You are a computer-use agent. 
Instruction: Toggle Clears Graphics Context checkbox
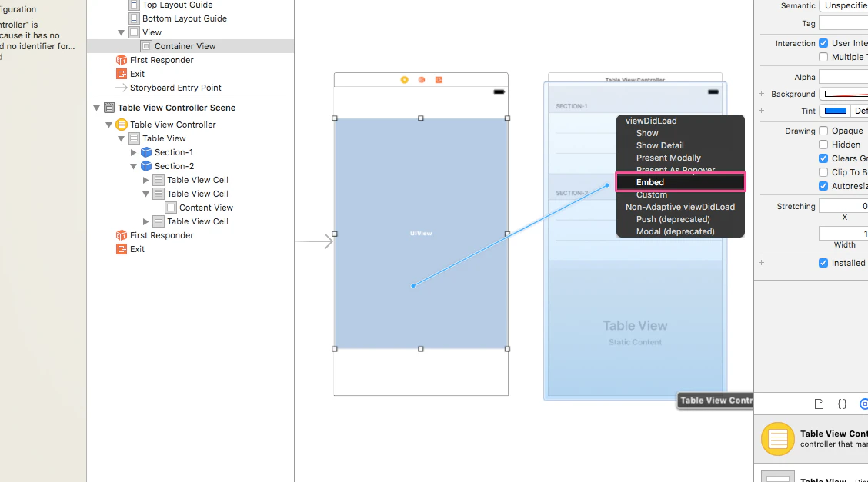[x=823, y=158]
